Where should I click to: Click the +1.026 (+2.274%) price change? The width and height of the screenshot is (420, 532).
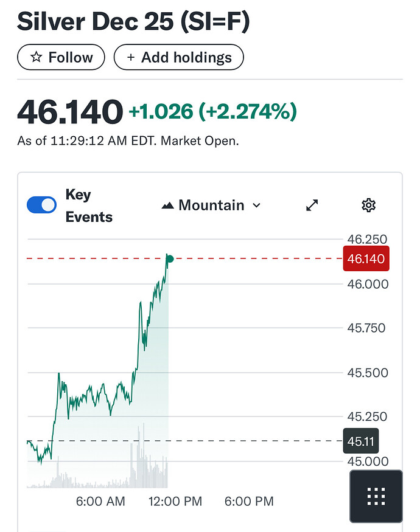coord(212,112)
